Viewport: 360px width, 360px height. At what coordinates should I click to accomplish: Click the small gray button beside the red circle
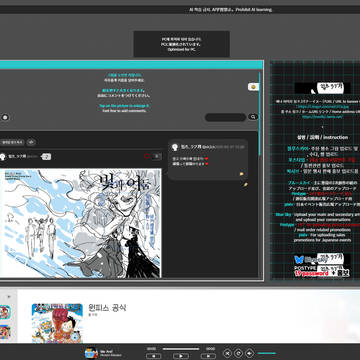tap(157, 156)
